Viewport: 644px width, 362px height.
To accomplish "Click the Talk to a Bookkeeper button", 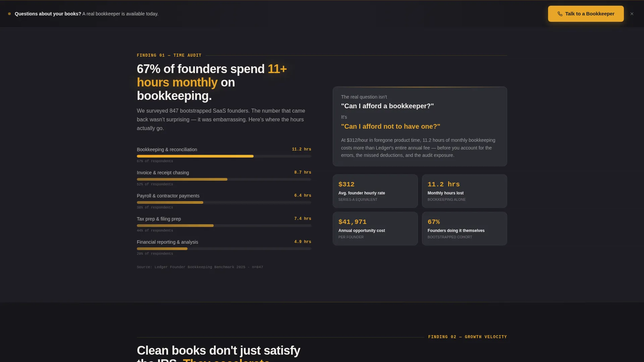I will (x=586, y=14).
